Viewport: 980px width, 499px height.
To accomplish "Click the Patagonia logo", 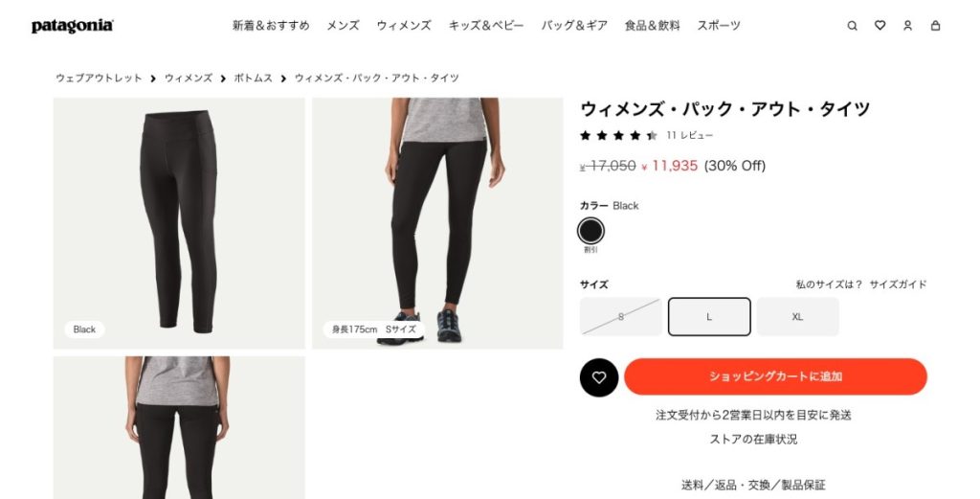I will click(73, 26).
